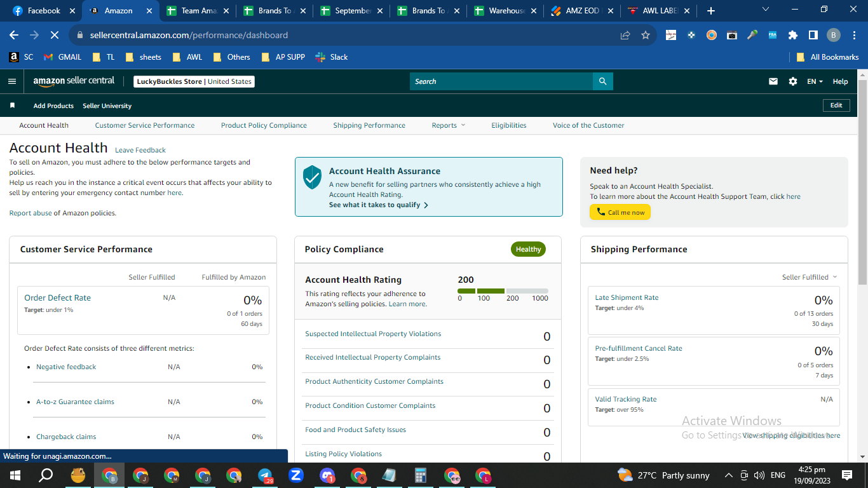Click the Report abuse link
868x488 pixels.
coord(31,213)
